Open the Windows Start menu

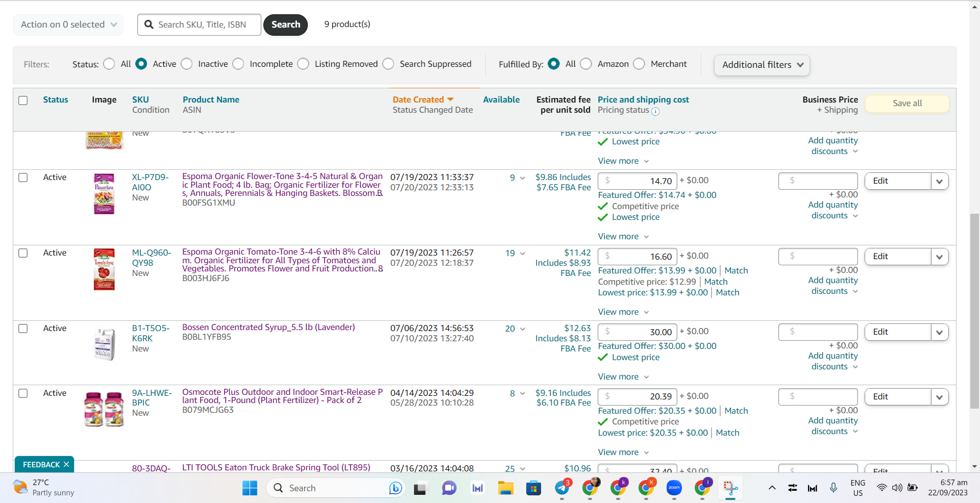pyautogui.click(x=250, y=488)
